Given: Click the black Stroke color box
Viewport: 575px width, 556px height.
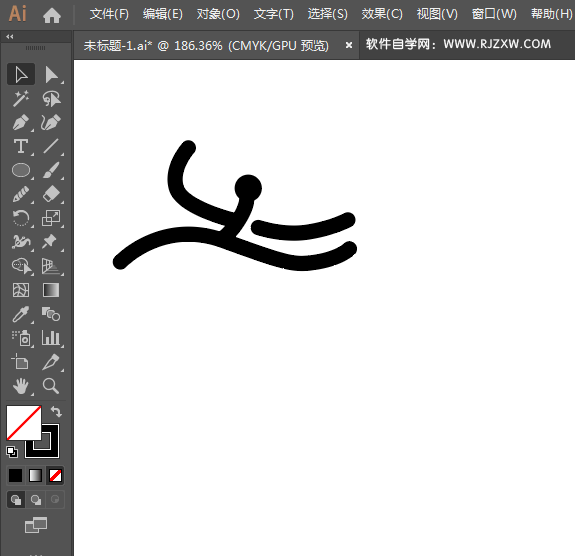Looking at the screenshot, I should 42,441.
